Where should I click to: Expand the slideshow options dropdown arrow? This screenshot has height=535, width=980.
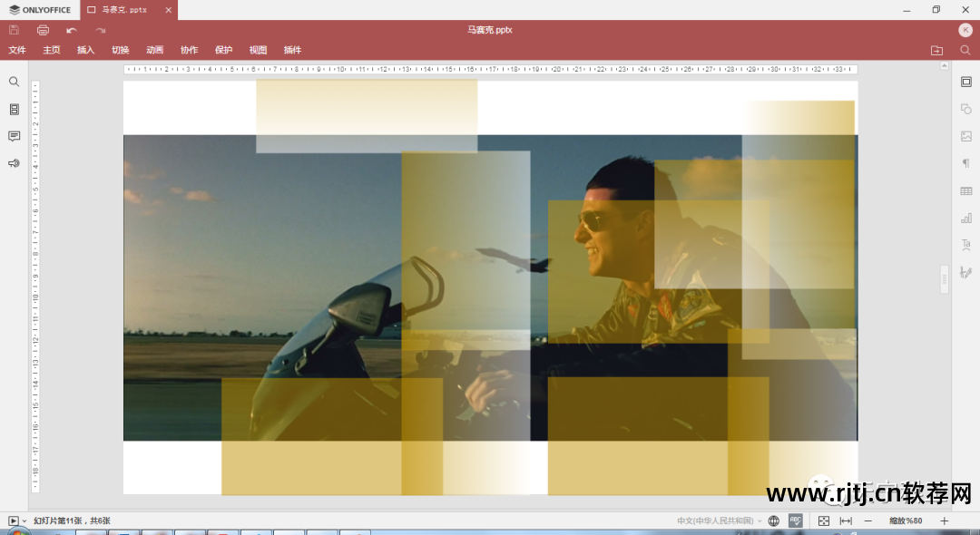tap(24, 521)
